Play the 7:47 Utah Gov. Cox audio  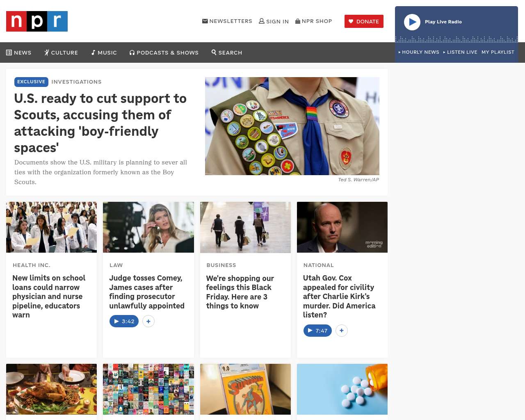[x=317, y=331]
